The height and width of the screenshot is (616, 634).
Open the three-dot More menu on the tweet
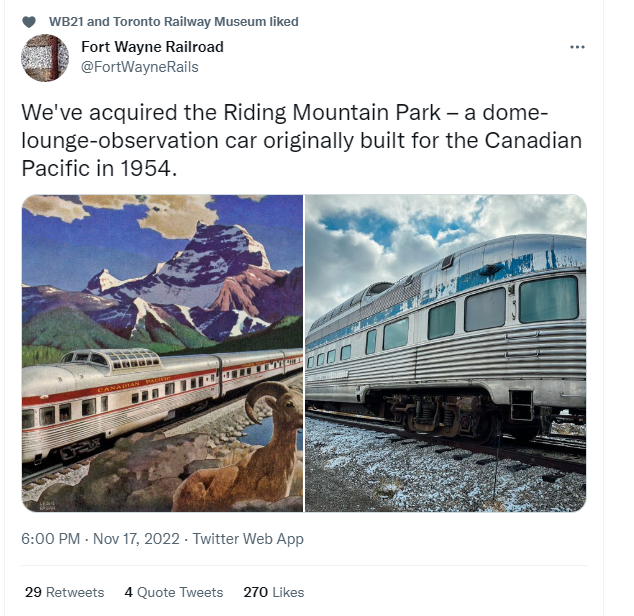pos(577,47)
